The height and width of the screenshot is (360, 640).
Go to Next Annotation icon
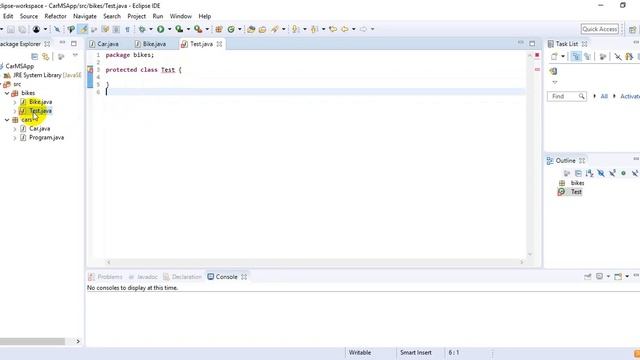coord(296,29)
